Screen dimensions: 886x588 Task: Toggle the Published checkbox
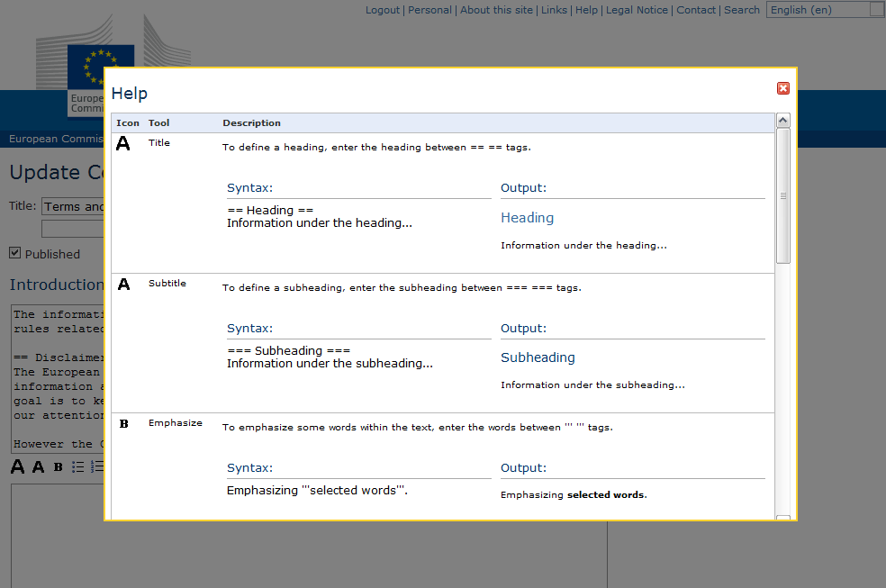pyautogui.click(x=14, y=253)
